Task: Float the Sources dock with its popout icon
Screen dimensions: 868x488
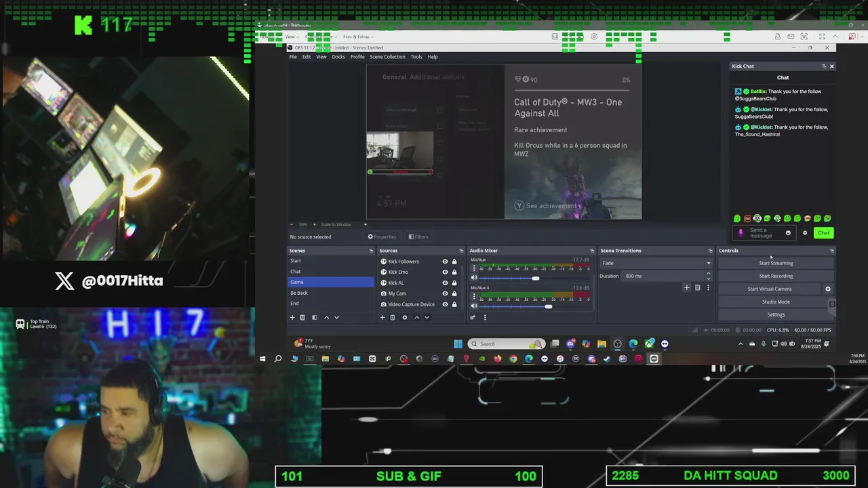Action: tap(461, 251)
